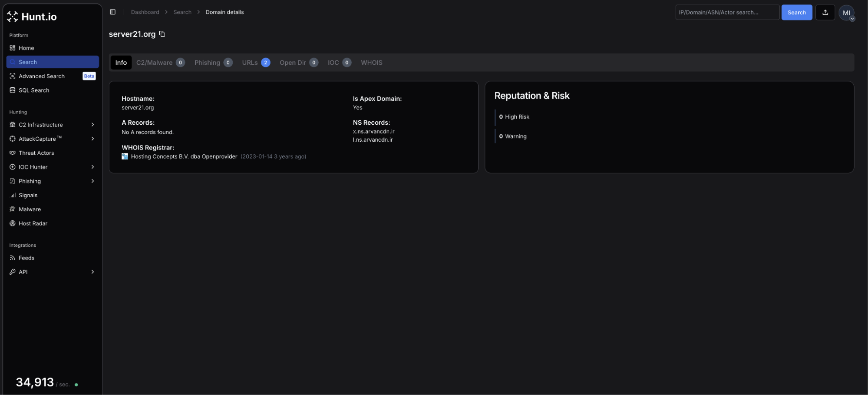
Task: Open Advanced Search beta page
Action: pos(42,76)
